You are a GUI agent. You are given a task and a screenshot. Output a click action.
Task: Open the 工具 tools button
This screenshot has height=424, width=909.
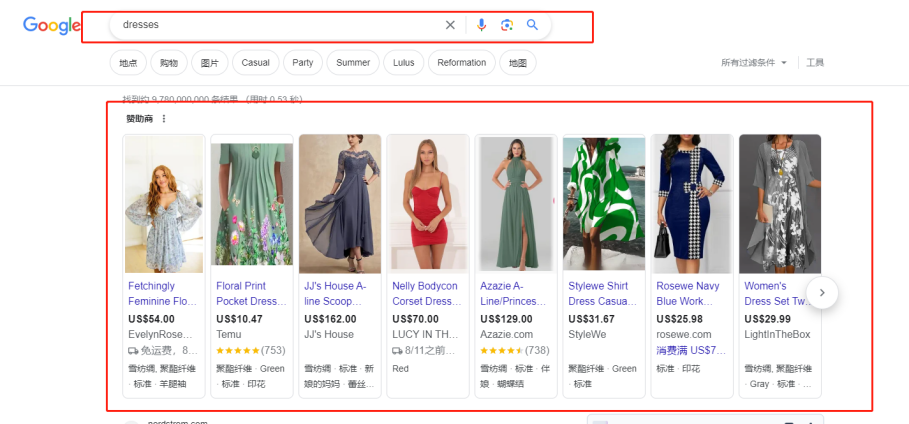(815, 63)
